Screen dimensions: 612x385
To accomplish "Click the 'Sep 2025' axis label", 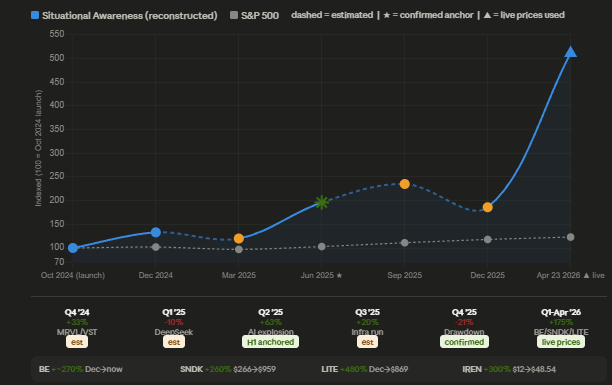I will (405, 275).
